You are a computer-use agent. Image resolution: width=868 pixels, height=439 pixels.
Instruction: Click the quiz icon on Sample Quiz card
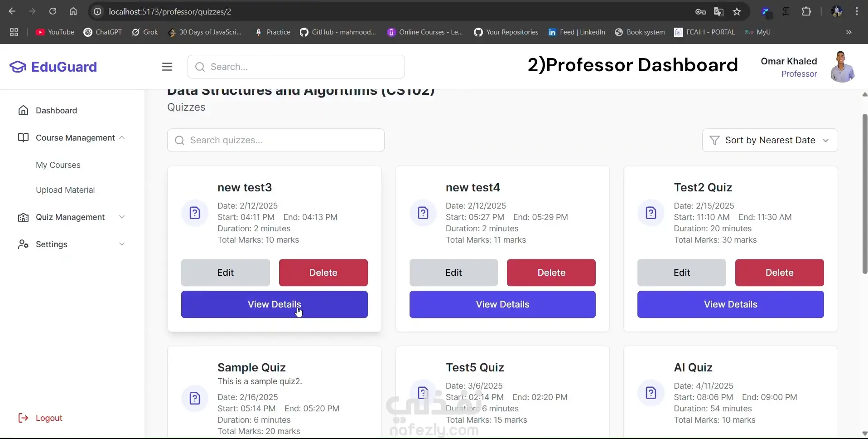195,398
